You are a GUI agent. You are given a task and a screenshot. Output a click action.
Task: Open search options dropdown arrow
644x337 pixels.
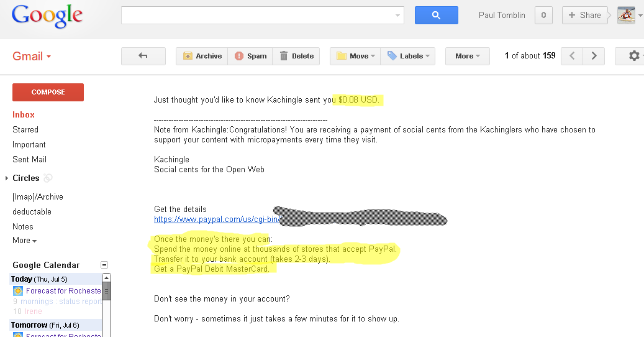click(397, 16)
